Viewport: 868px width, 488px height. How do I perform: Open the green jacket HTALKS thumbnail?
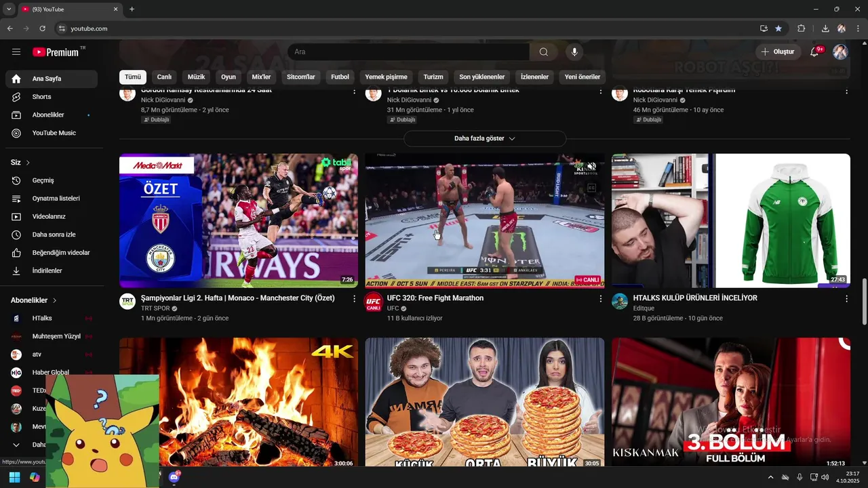pyautogui.click(x=731, y=220)
